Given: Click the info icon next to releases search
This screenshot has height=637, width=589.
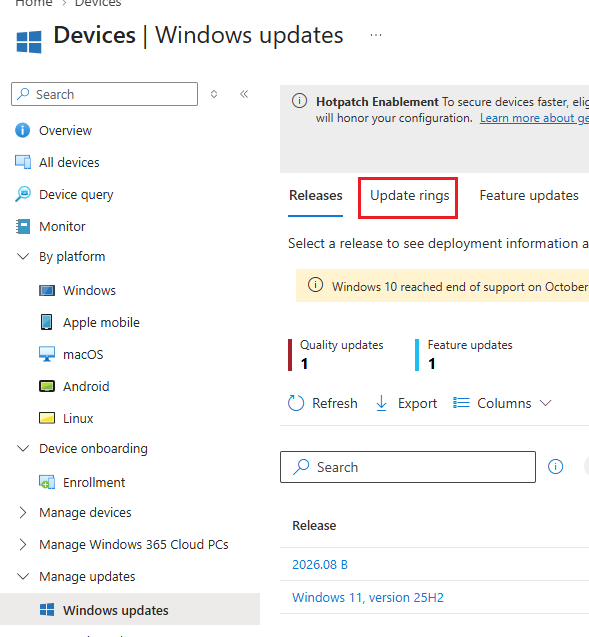Looking at the screenshot, I should pos(555,466).
